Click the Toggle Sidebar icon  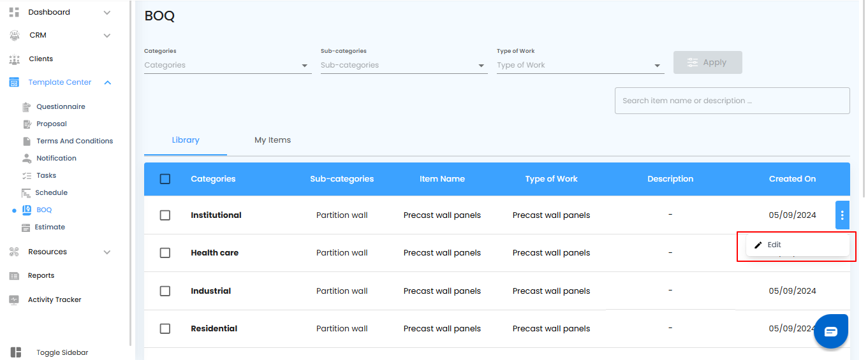(16, 352)
